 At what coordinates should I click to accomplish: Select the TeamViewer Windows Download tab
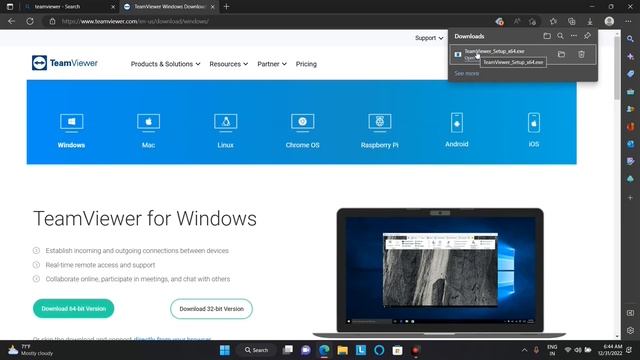pos(169,7)
